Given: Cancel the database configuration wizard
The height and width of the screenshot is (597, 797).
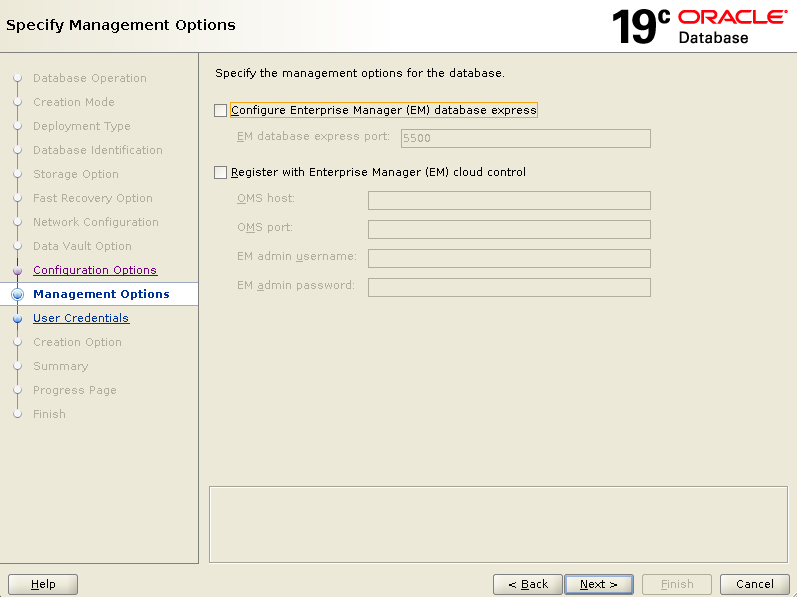Looking at the screenshot, I should tap(754, 584).
